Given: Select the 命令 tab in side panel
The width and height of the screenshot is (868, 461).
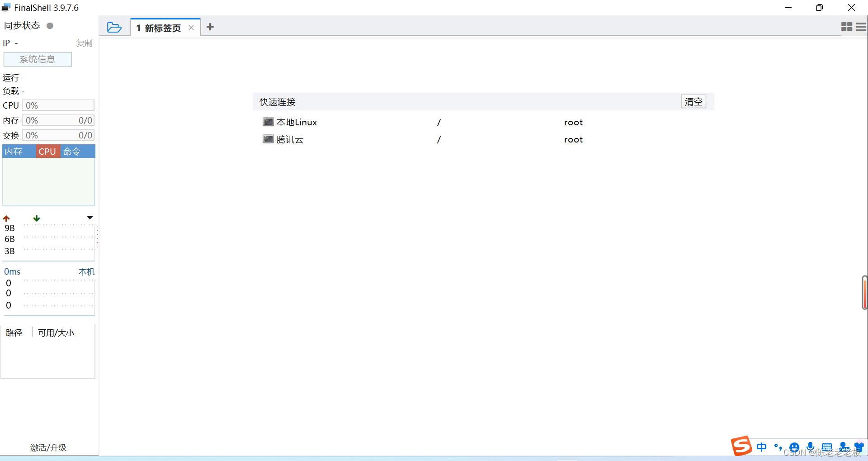Looking at the screenshot, I should coord(71,151).
